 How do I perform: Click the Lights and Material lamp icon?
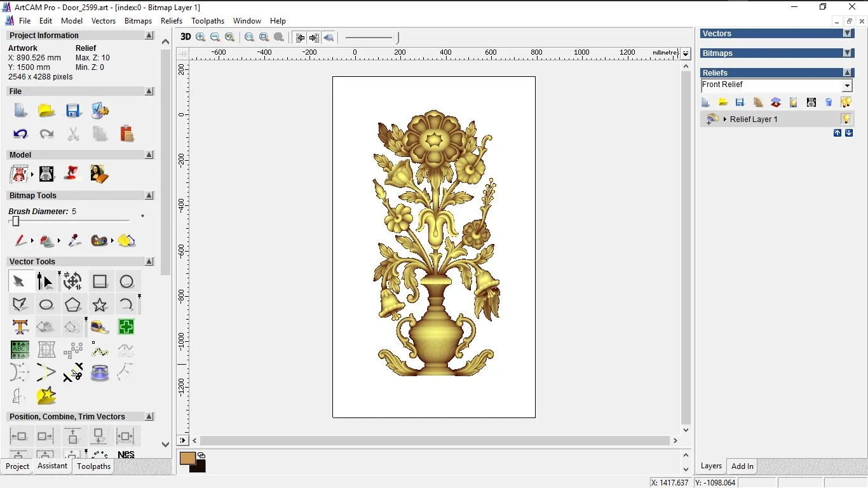tap(73, 173)
